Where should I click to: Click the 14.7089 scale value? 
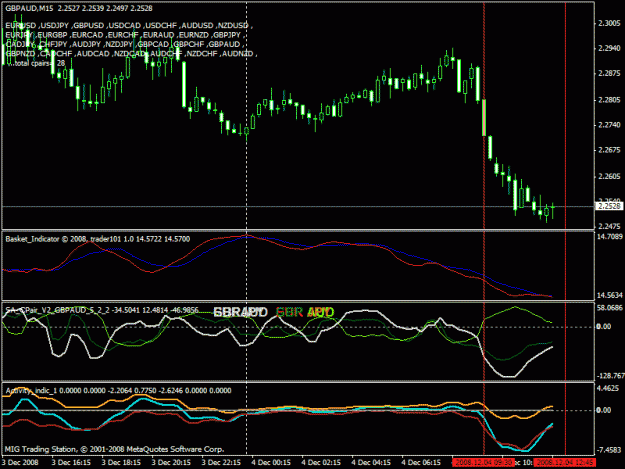609,237
